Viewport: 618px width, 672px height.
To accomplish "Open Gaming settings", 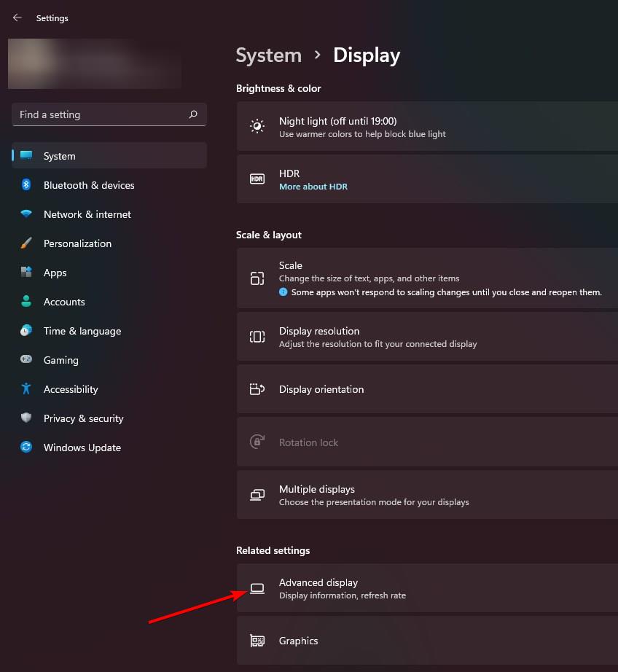I will pos(109,359).
